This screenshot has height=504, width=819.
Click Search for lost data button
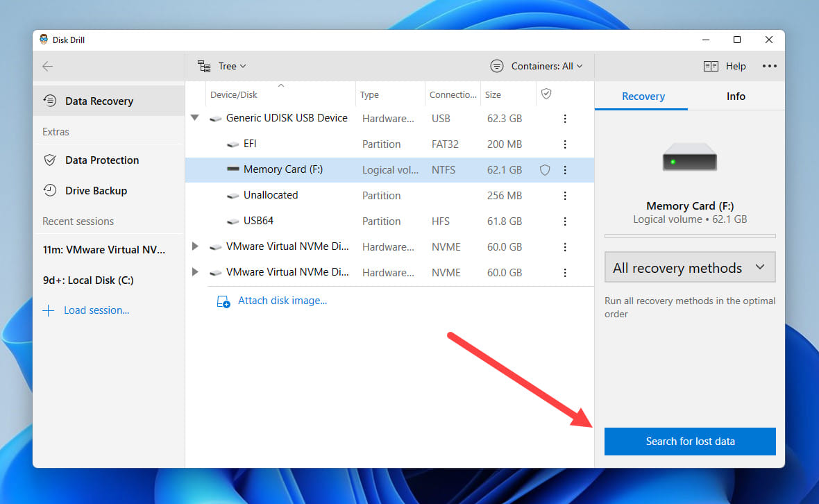coord(689,442)
